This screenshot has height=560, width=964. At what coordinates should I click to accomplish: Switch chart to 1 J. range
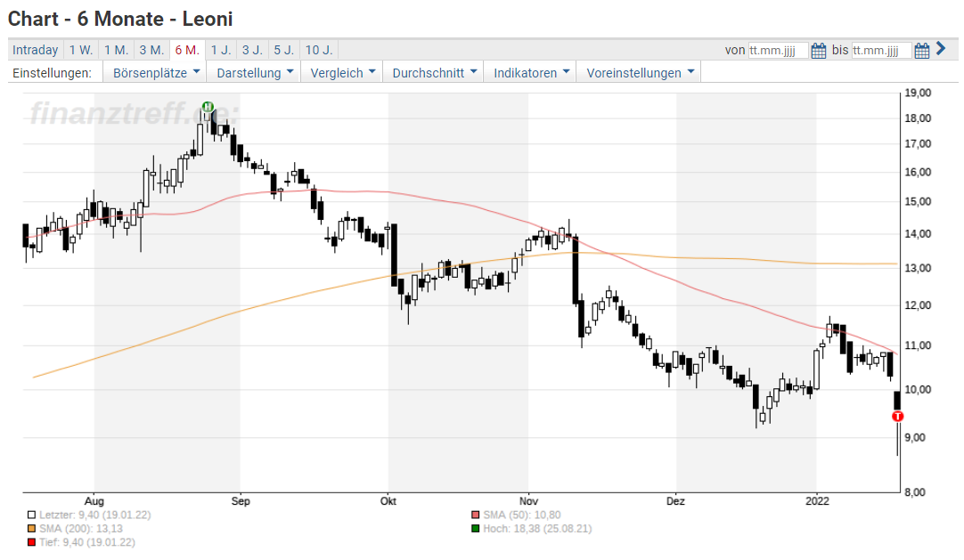(x=221, y=50)
